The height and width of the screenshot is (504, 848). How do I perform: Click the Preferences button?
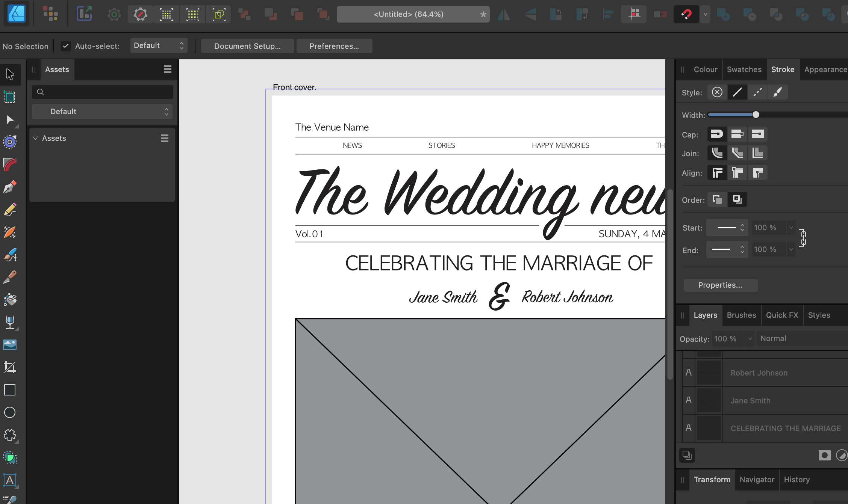coord(334,46)
